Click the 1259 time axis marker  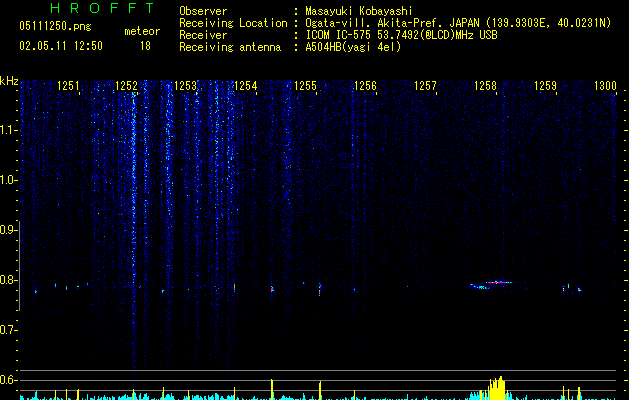pos(546,86)
